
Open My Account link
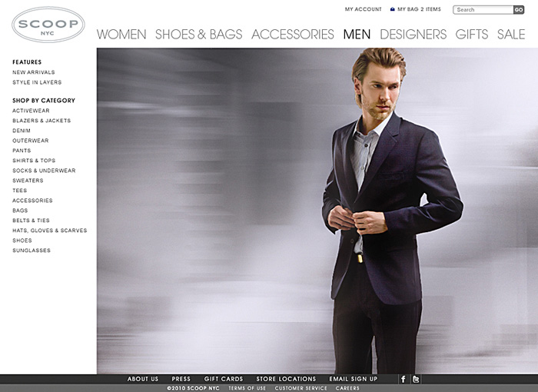(x=363, y=9)
